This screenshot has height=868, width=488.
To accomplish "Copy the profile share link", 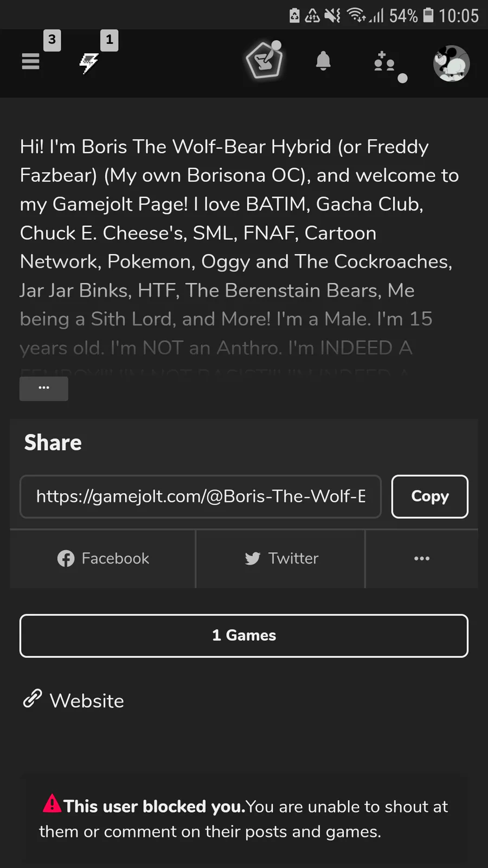I will click(429, 496).
